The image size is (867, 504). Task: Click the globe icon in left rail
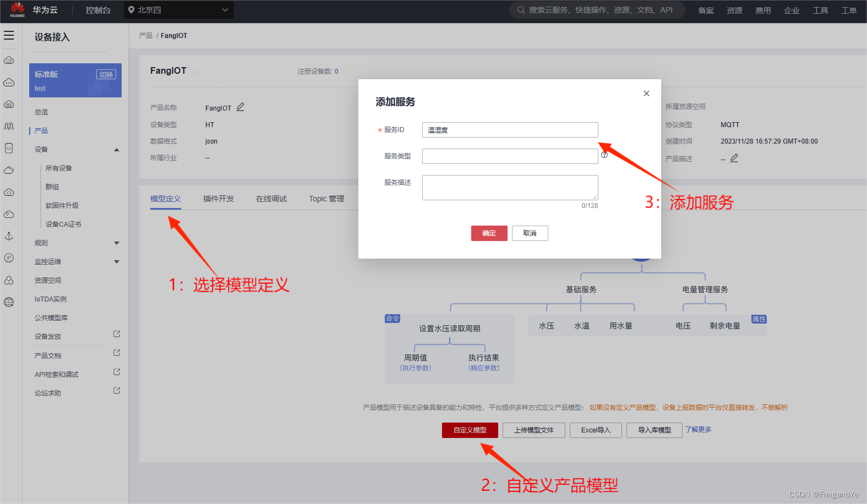pos(9,302)
